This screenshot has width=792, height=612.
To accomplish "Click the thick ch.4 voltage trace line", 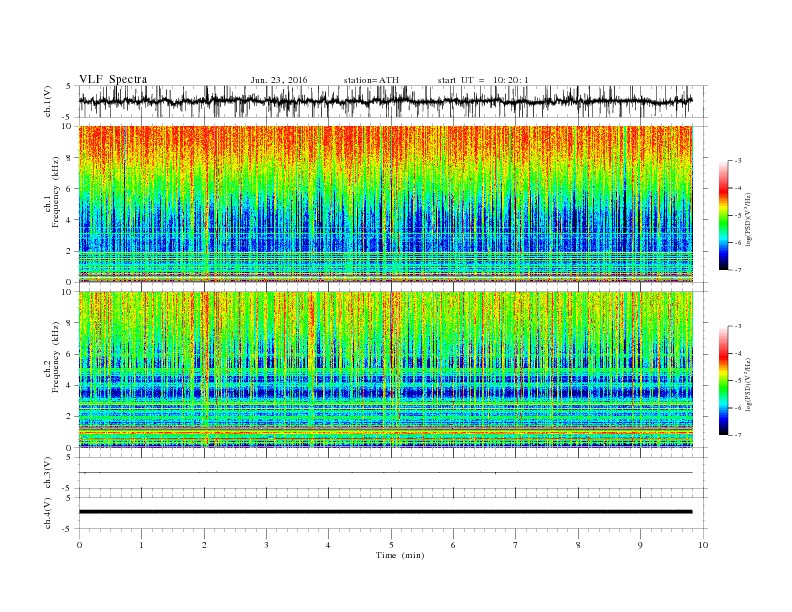I will click(386, 512).
